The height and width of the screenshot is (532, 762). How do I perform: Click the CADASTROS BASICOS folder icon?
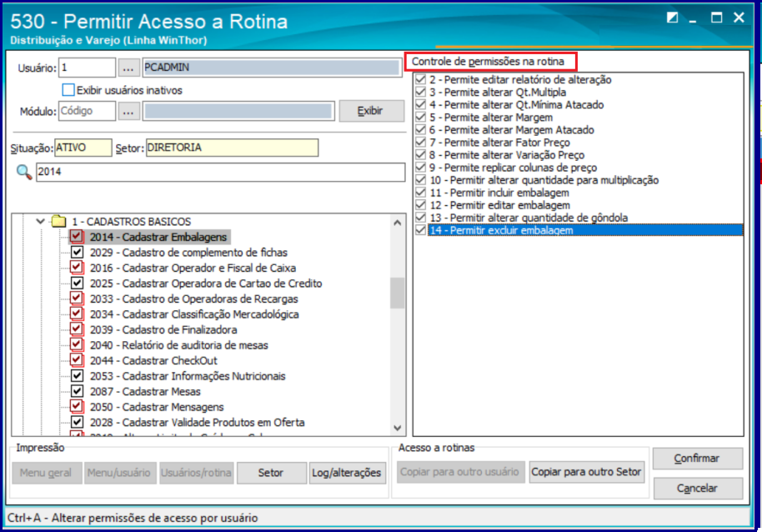(x=59, y=222)
